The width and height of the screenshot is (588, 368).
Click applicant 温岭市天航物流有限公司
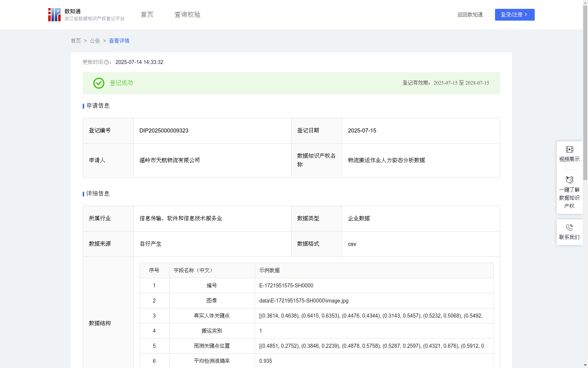click(170, 160)
